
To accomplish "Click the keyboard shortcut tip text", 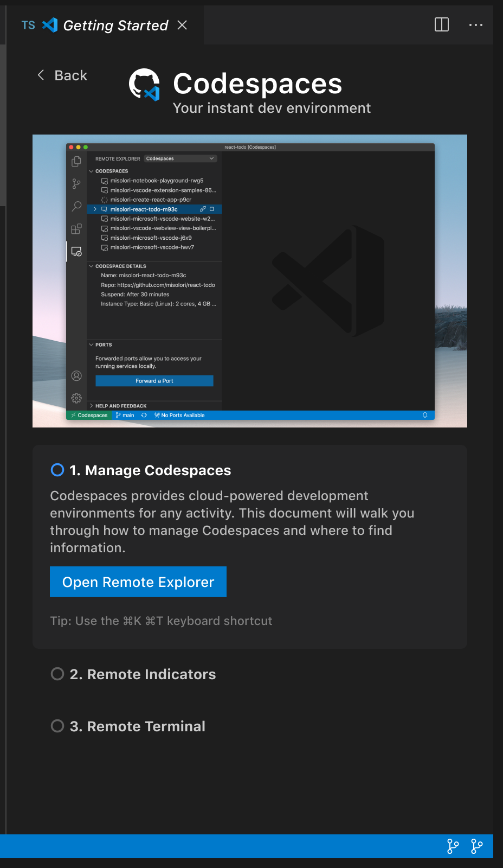I will 161,621.
